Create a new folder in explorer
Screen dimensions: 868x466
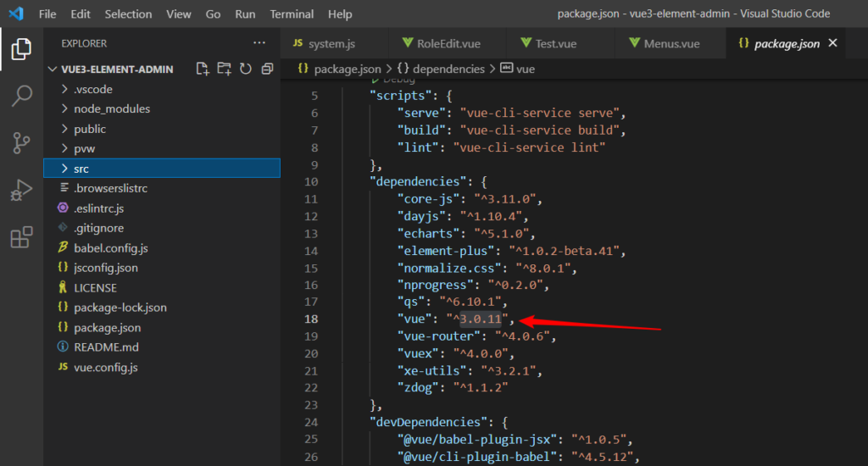tap(224, 69)
